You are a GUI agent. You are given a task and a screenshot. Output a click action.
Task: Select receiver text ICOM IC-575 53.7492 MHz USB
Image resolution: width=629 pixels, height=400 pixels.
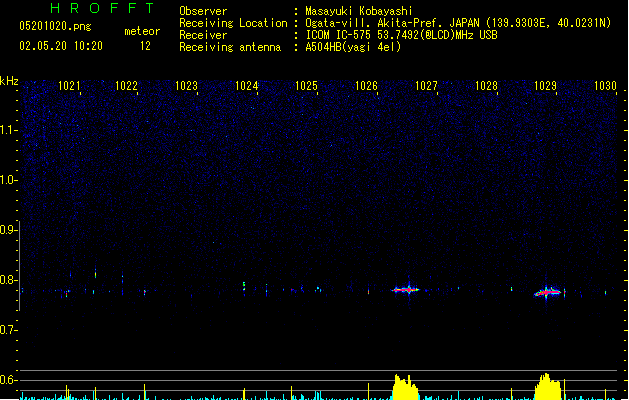[401, 35]
